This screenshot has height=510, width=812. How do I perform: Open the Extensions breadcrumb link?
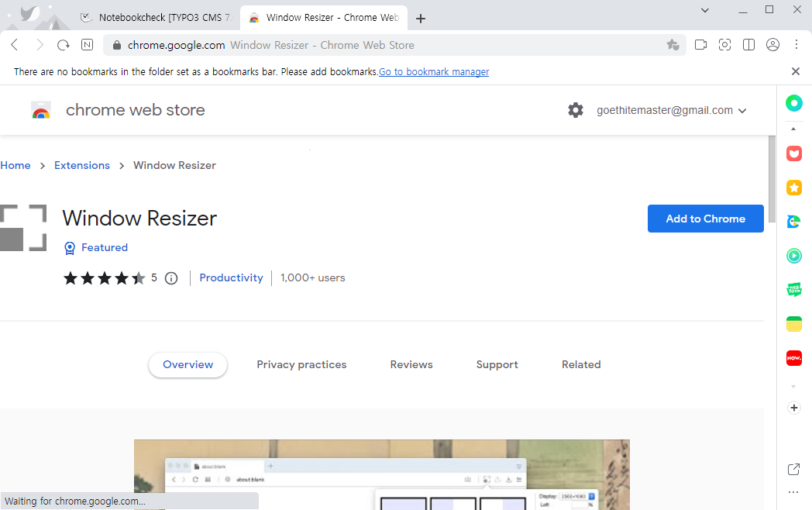(82, 165)
